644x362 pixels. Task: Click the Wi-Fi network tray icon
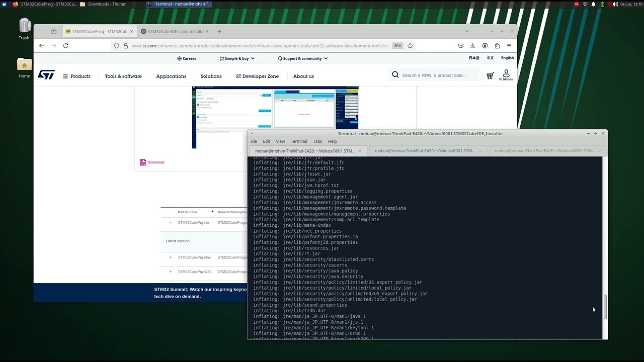(x=585, y=4)
